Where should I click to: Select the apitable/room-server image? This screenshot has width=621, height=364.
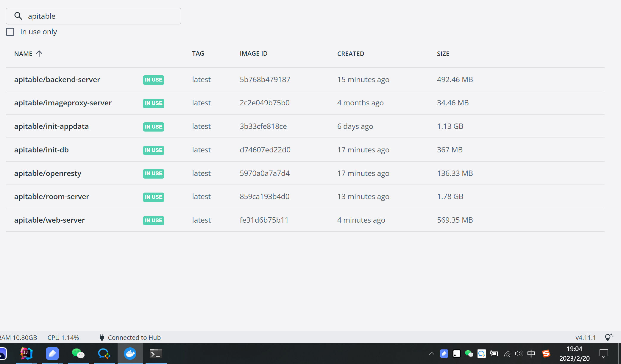[52, 196]
